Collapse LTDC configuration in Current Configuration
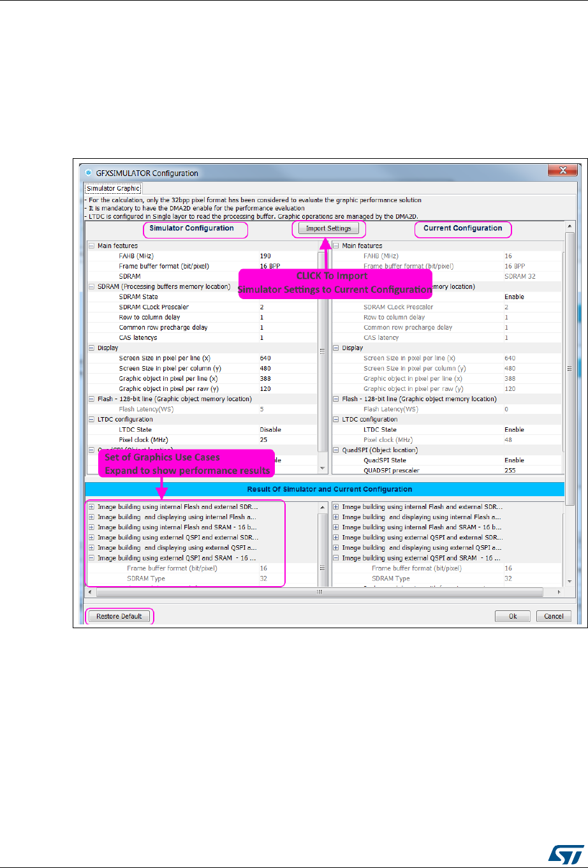The image size is (588, 868). [336, 419]
